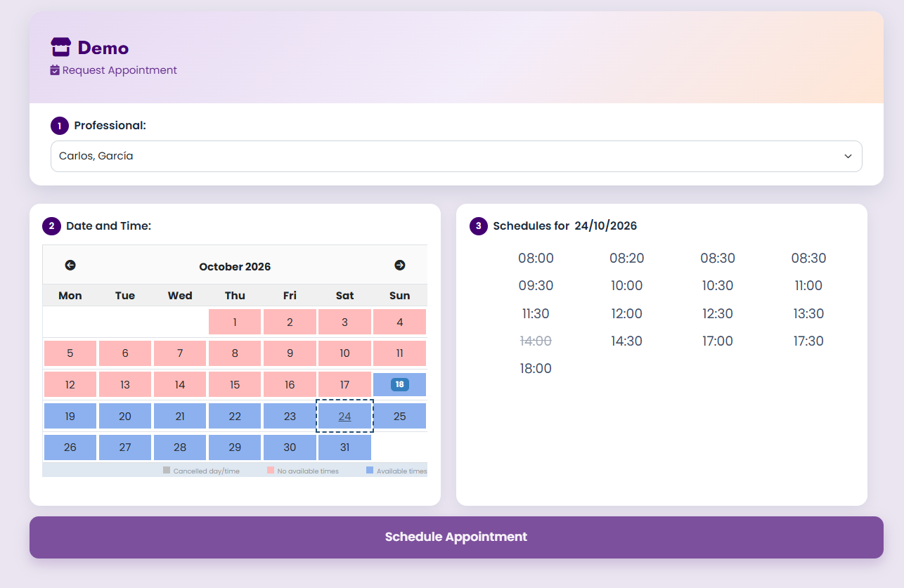Screen dimensions: 904x588
Task: Click the Schedules for 24/10/2026 heading
Action: (x=565, y=226)
